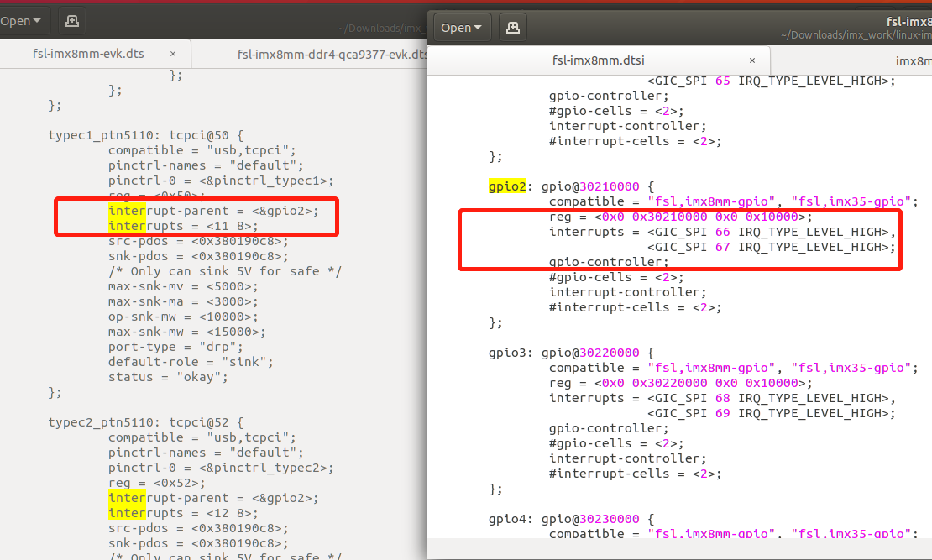Click GIC_SPI 67 interrupt line

click(x=772, y=248)
